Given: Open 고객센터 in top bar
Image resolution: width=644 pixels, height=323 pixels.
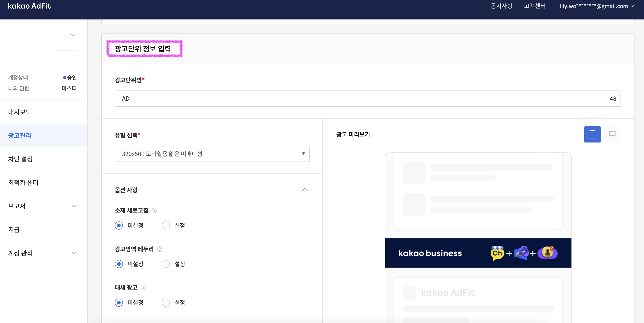Looking at the screenshot, I should pos(535,6).
